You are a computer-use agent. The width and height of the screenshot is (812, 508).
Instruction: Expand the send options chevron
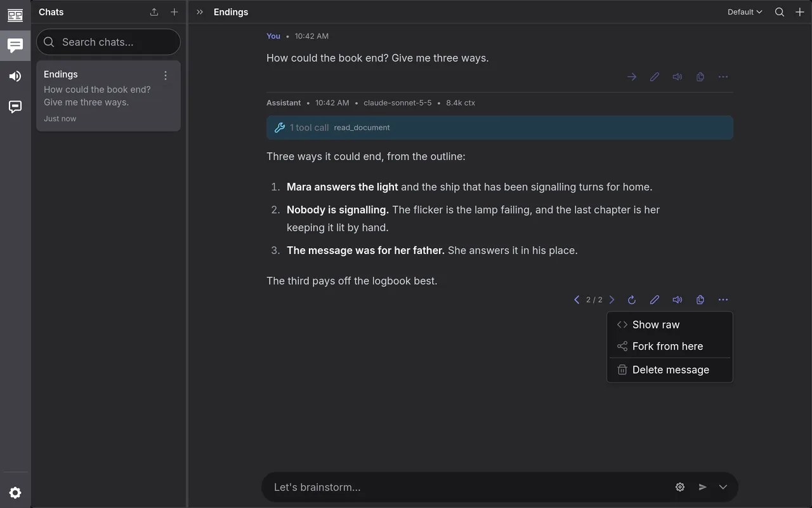pyautogui.click(x=723, y=487)
